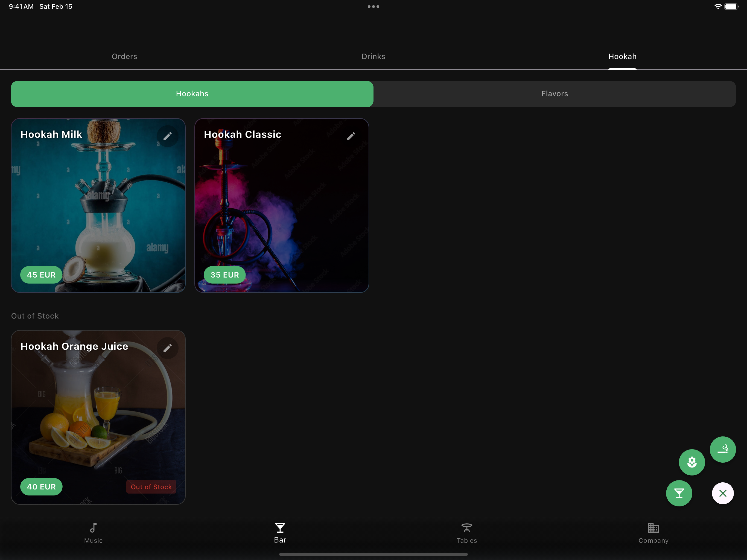This screenshot has width=747, height=560.
Task: Click the red Out of Stock label
Action: [x=151, y=487]
